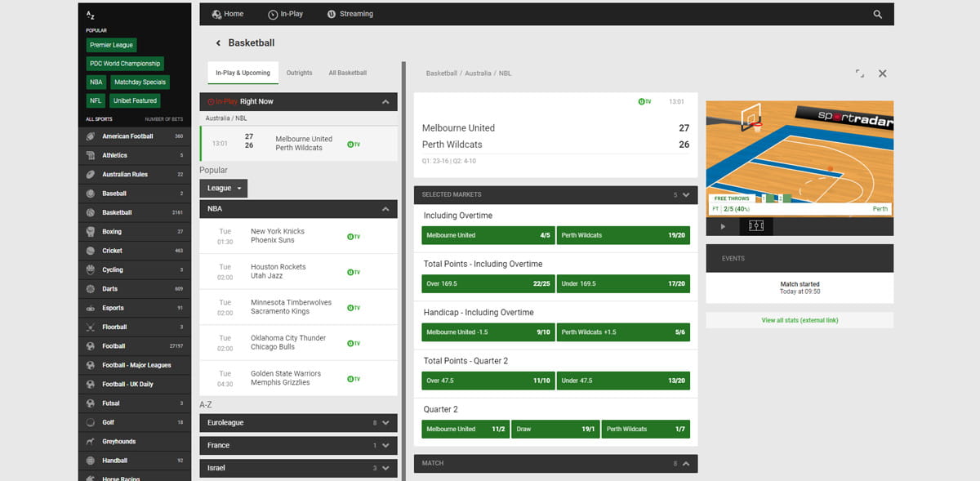The height and width of the screenshot is (481, 980).
Task: Click the Darts sport icon
Action: (x=91, y=288)
